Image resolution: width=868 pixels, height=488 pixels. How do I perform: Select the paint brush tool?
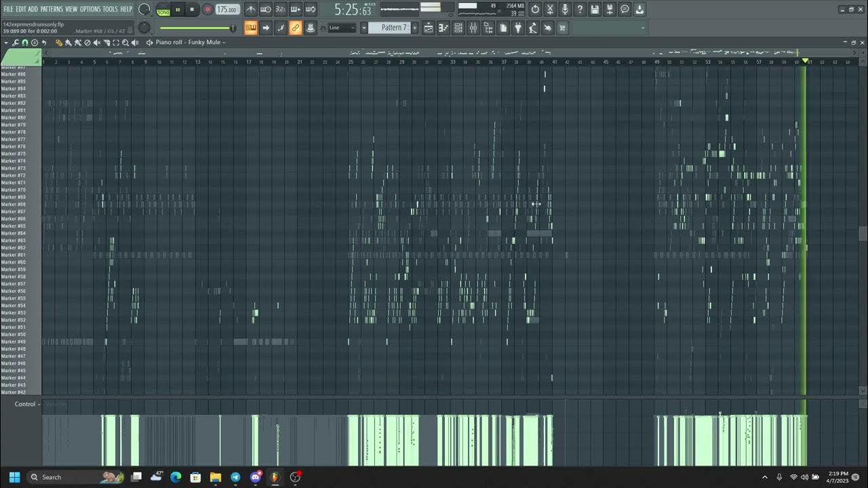68,43
